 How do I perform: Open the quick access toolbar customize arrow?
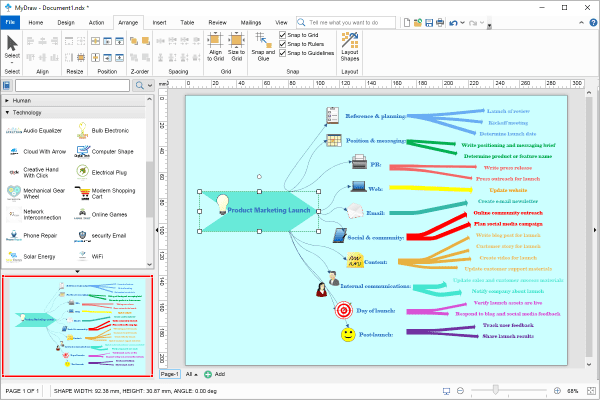point(489,25)
